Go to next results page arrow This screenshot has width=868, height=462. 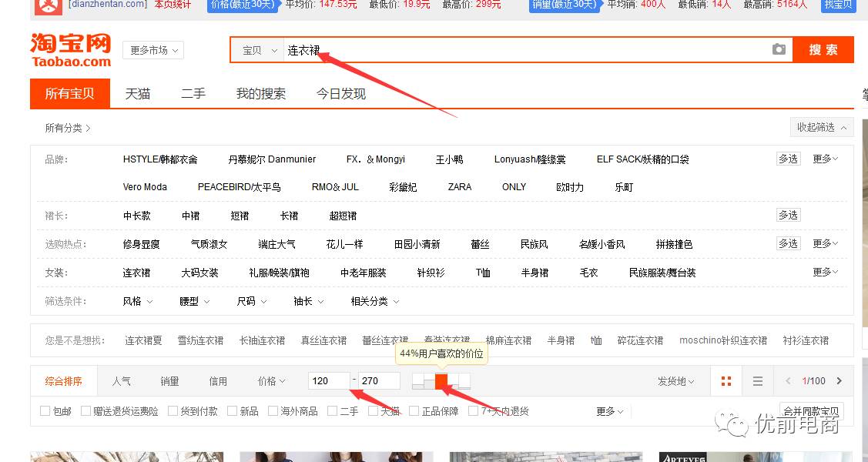840,380
